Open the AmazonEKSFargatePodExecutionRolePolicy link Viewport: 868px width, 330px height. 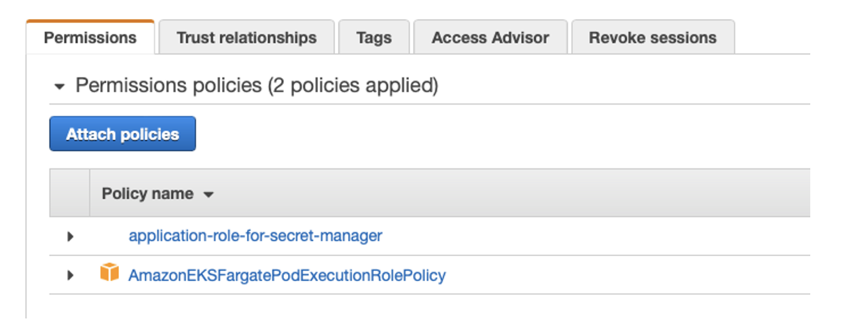coord(287,276)
